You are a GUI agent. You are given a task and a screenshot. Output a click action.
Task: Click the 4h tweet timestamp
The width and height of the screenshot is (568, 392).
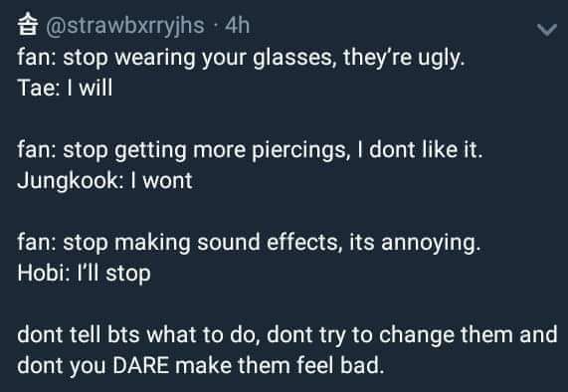(238, 25)
